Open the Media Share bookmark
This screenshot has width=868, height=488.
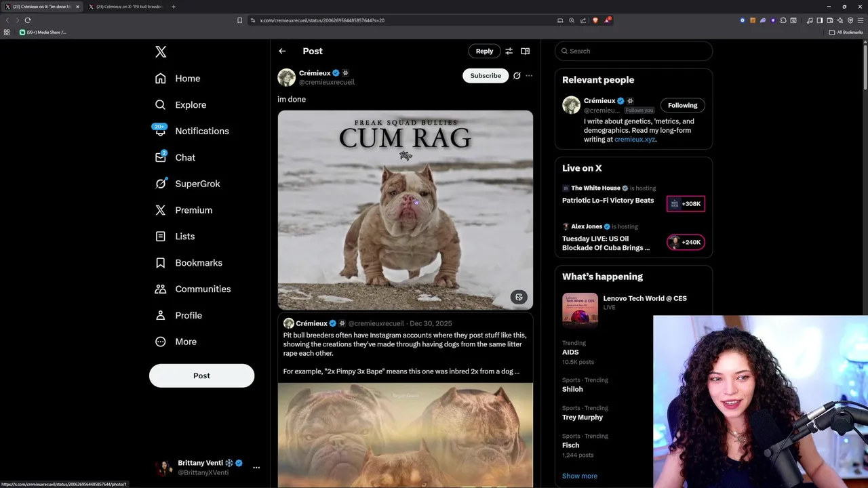(43, 32)
